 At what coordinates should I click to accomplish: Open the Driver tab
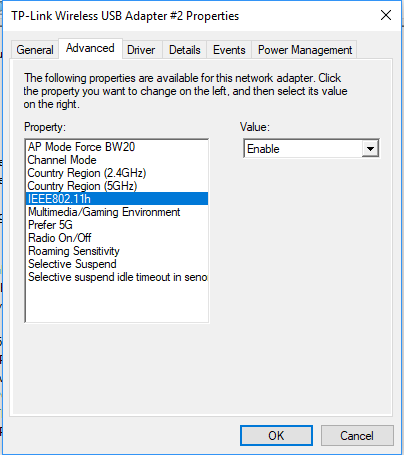tap(141, 50)
